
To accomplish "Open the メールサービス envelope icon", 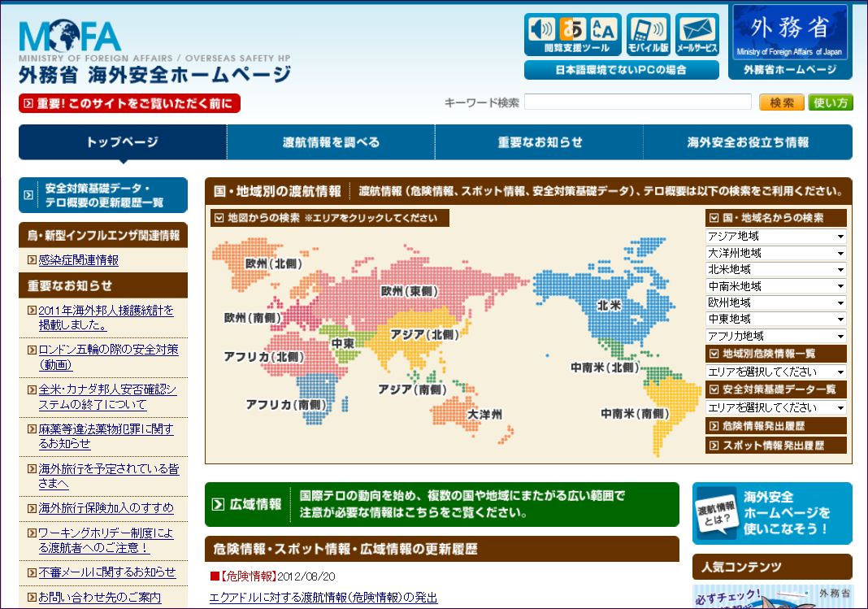I will pyautogui.click(x=697, y=35).
